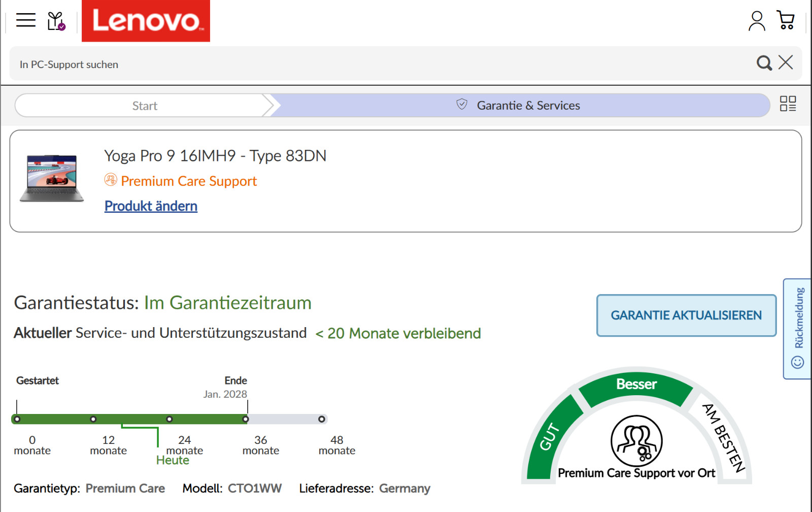Click the smiley icon on feedback tab
Viewport: 812px width, 512px height.
(x=798, y=362)
